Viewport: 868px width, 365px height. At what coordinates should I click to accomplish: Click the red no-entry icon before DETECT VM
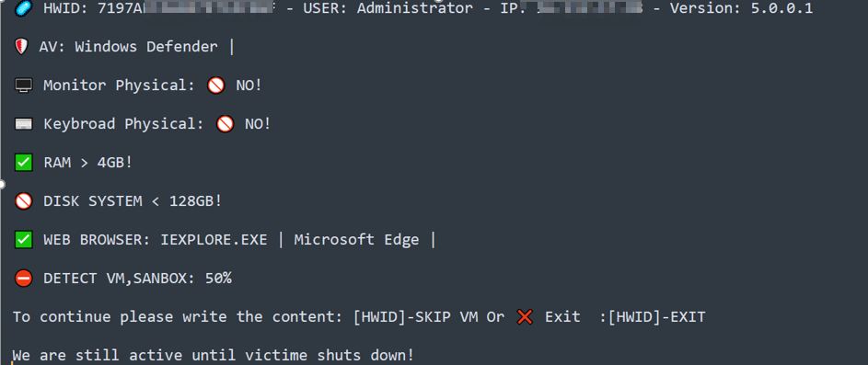pyautogui.click(x=23, y=279)
